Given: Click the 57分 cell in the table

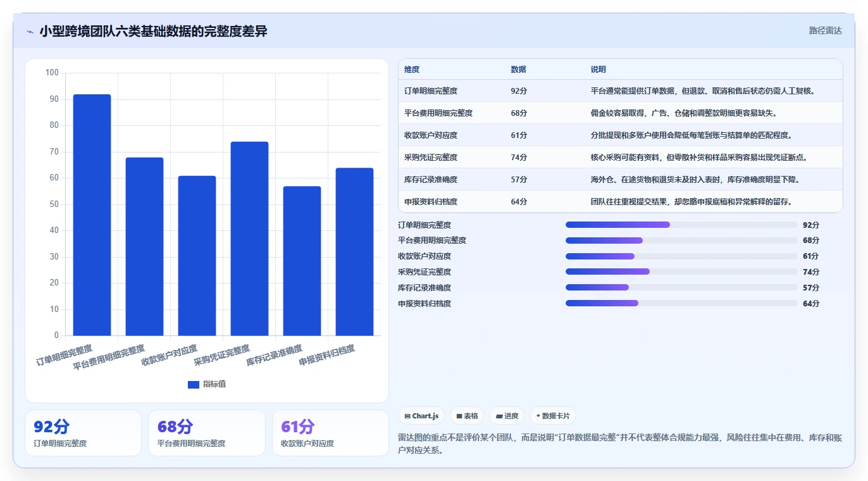Looking at the screenshot, I should coord(519,180).
